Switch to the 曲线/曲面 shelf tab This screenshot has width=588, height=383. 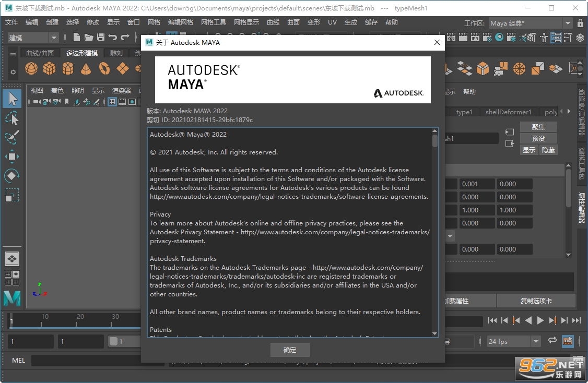point(40,53)
